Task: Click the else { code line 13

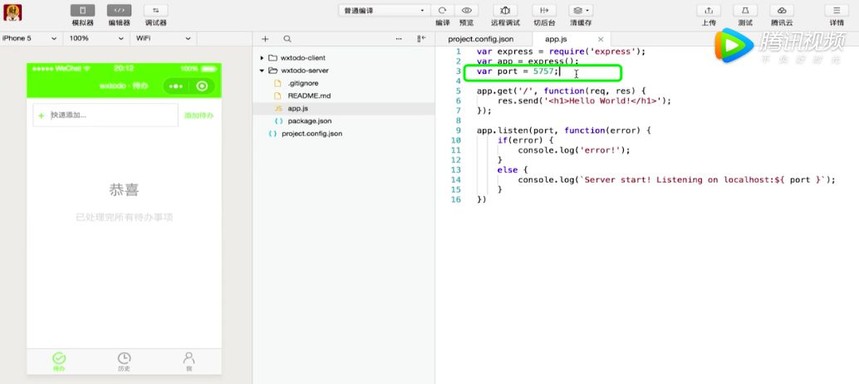Action: click(512, 170)
